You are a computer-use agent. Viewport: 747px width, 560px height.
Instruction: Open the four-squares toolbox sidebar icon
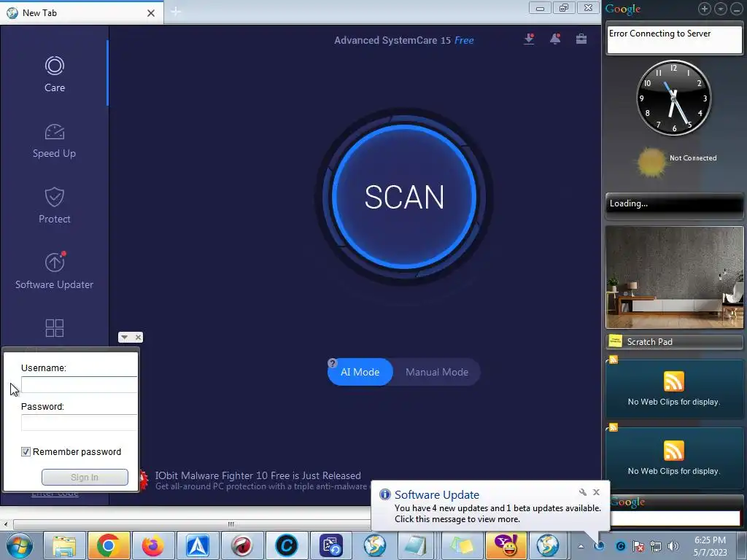(54, 327)
